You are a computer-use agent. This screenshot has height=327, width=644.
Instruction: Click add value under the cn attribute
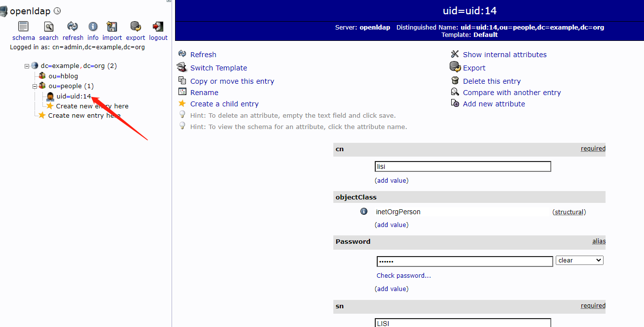point(392,180)
